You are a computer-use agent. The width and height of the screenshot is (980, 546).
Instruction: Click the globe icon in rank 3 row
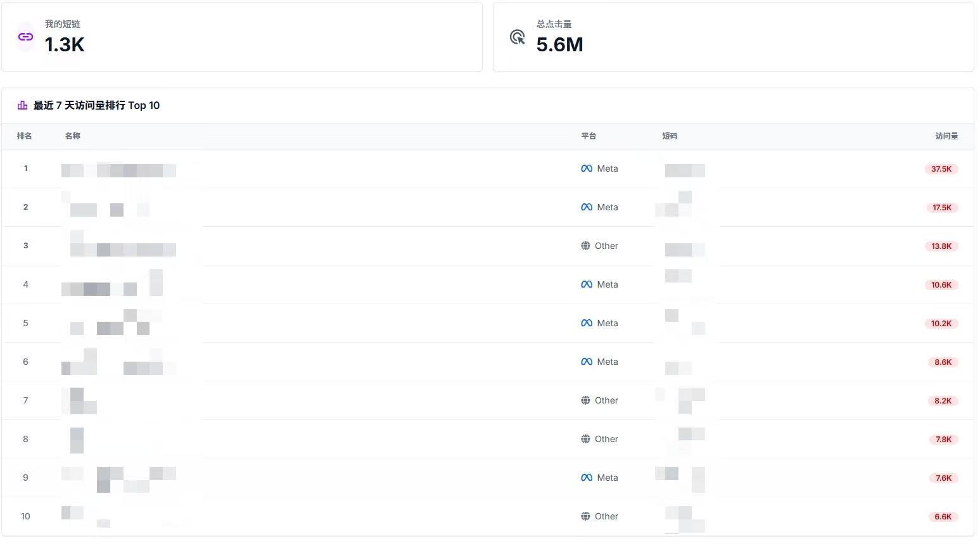coord(585,246)
